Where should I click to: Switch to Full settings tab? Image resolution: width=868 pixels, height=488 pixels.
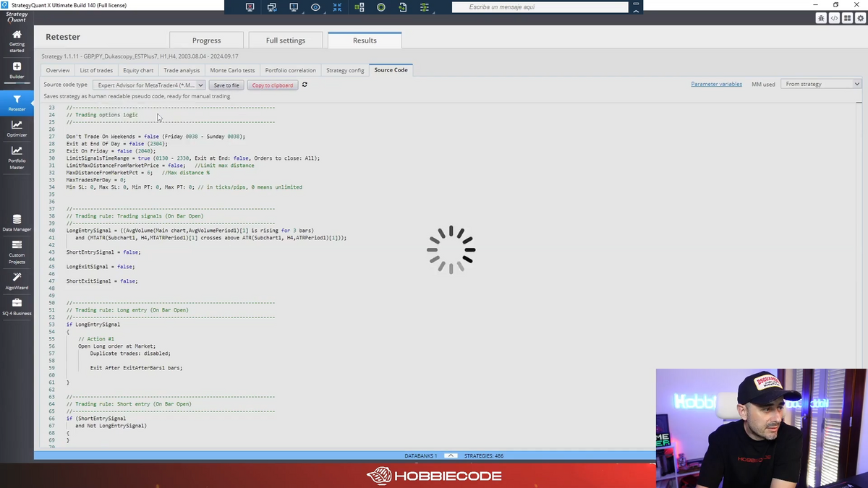(x=285, y=40)
